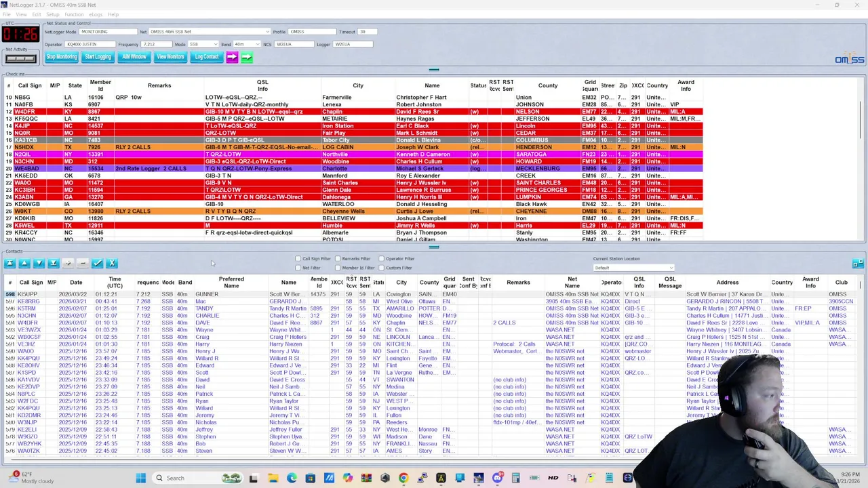
Task: Click the minus remove contact icon
Action: (x=83, y=264)
